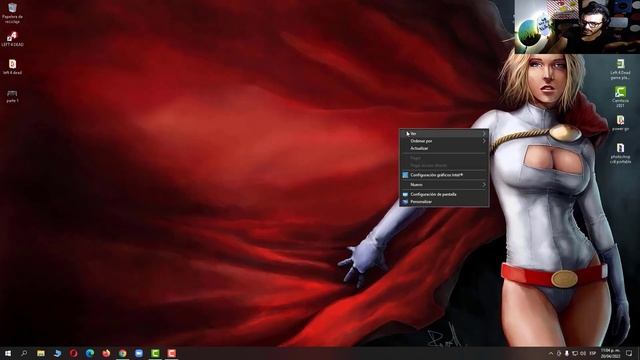Open Configuración gráficos Intel entry
640x360 pixels.
pos(444,175)
